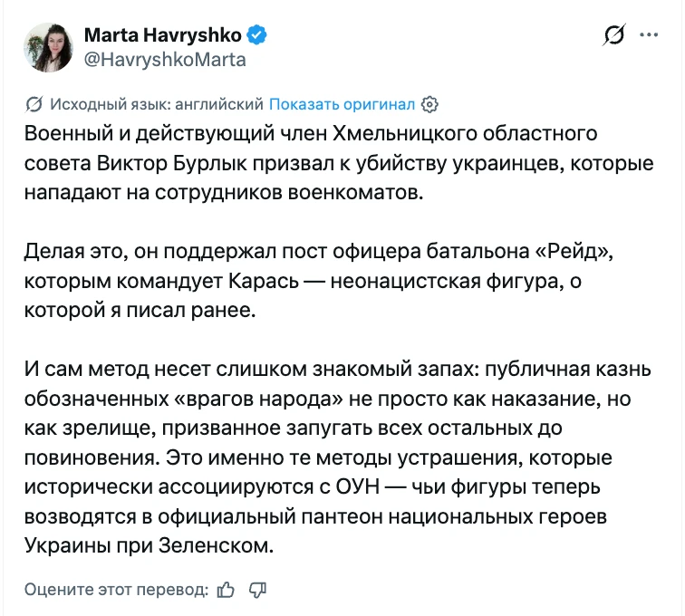Click the blue verified badge
This screenshot has height=616, width=685.
(257, 35)
